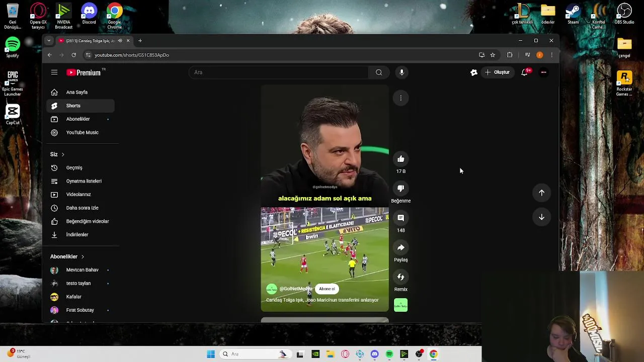
Task: Share the short via Paylaş icon
Action: coord(401,248)
